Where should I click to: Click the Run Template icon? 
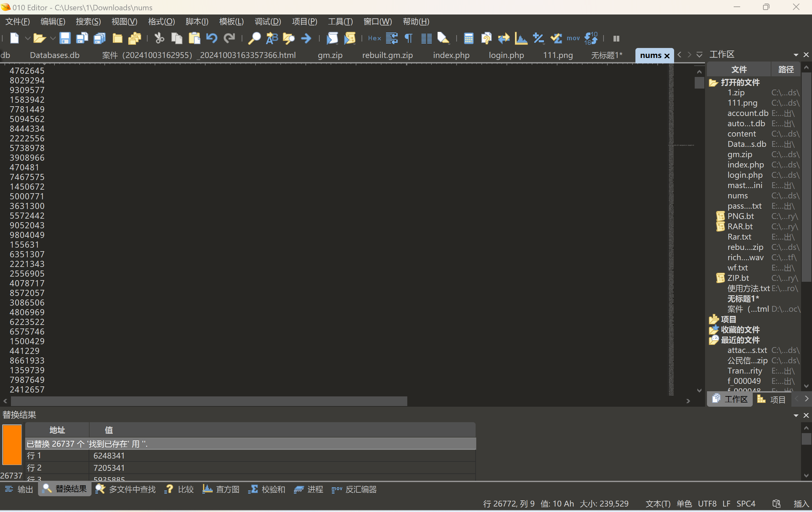[x=350, y=38]
